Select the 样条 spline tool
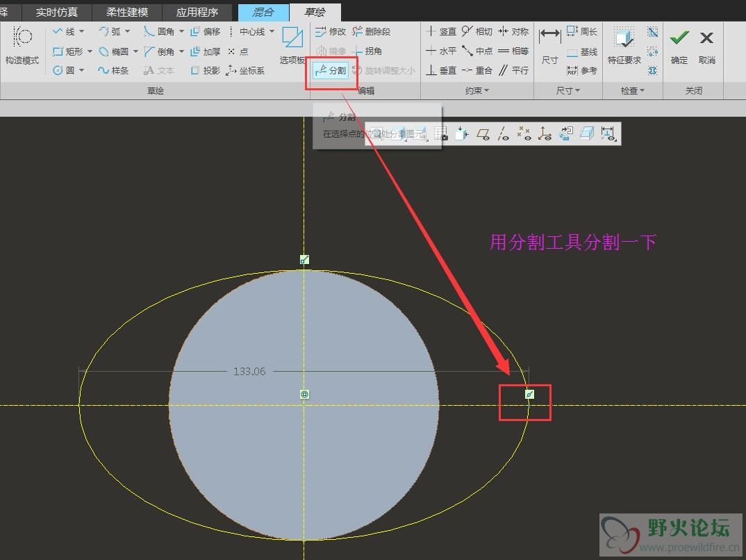This screenshot has width=746, height=560. [113, 70]
